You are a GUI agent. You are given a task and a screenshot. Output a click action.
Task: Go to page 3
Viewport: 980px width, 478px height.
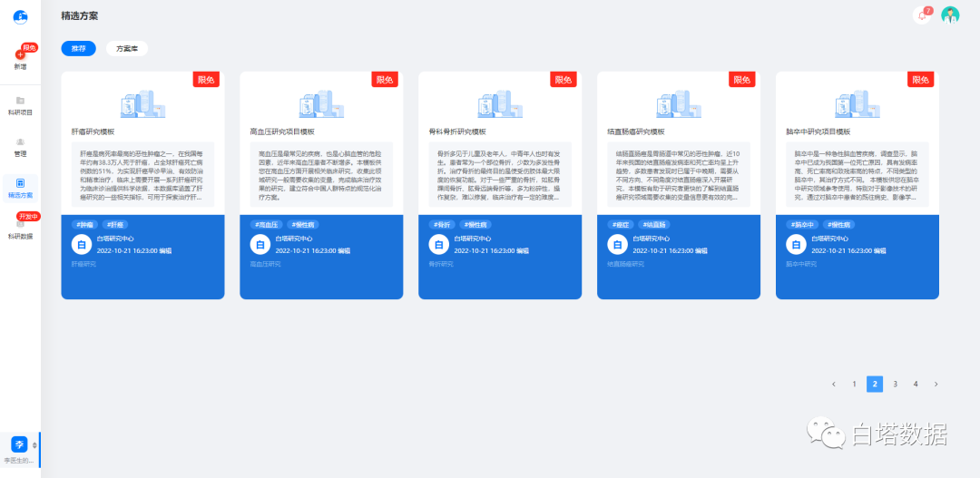click(x=895, y=385)
